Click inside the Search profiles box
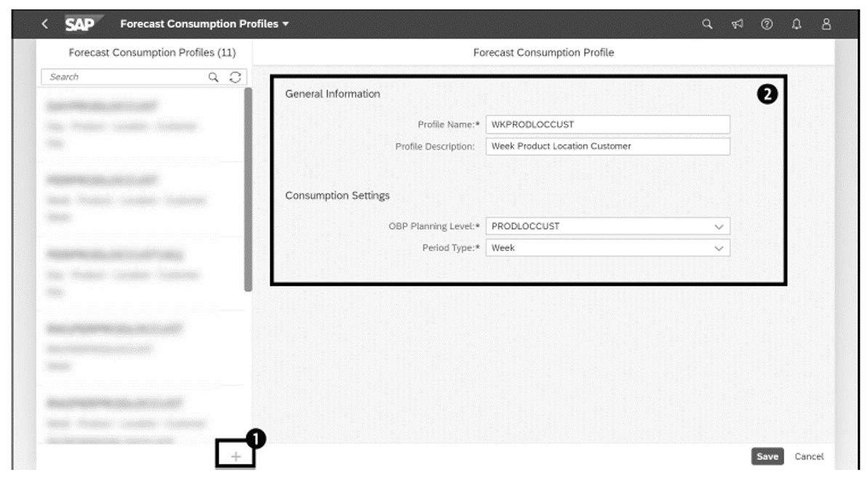The image size is (868, 484). (116, 76)
